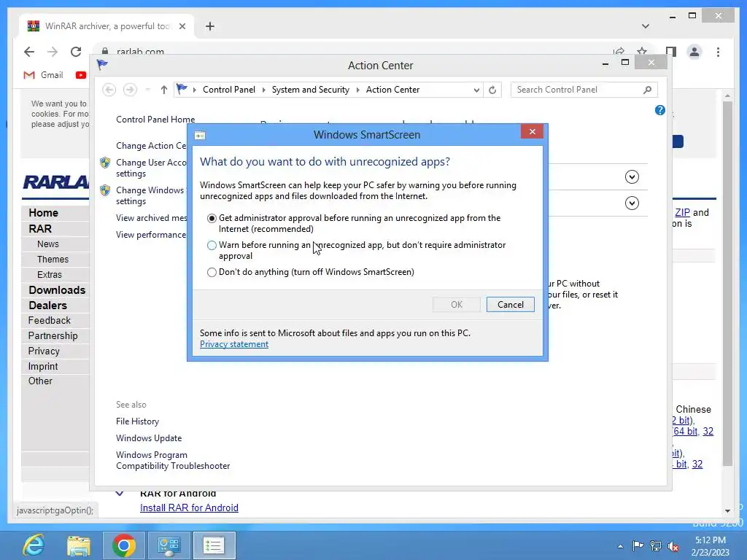Click Chrome back button
The image size is (747, 560).
coord(29,52)
